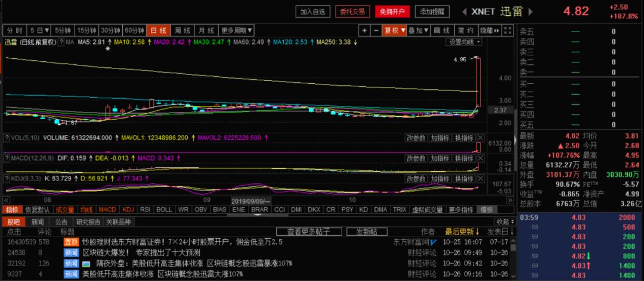Click the image icon in the 隔夜外盘 post row
This screenshot has width=644, height=281.
coord(86,263)
